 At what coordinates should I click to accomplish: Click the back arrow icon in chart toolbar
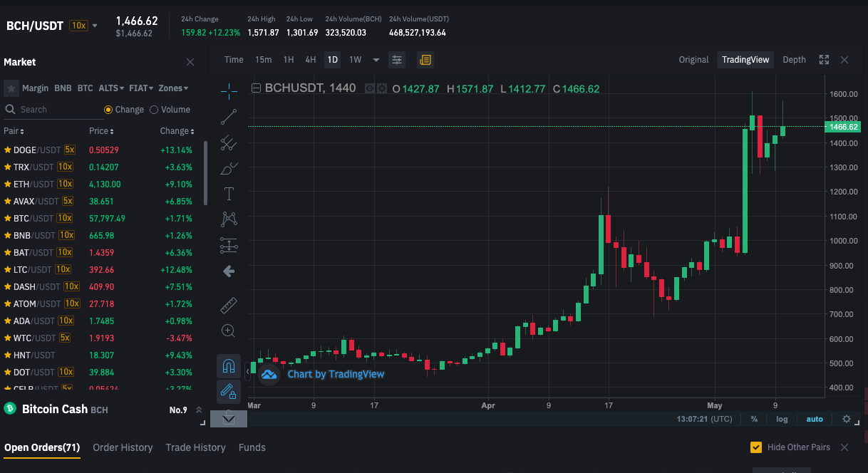click(x=229, y=271)
